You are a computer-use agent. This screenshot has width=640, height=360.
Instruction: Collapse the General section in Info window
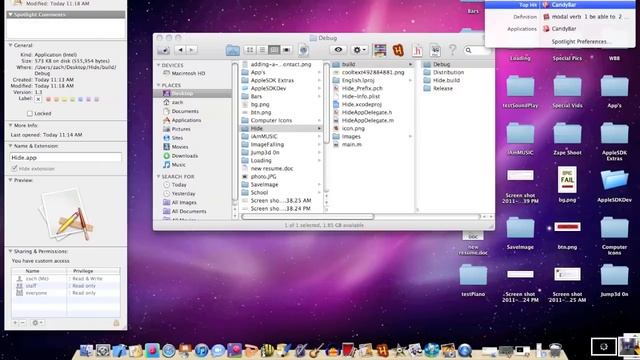coord(11,45)
